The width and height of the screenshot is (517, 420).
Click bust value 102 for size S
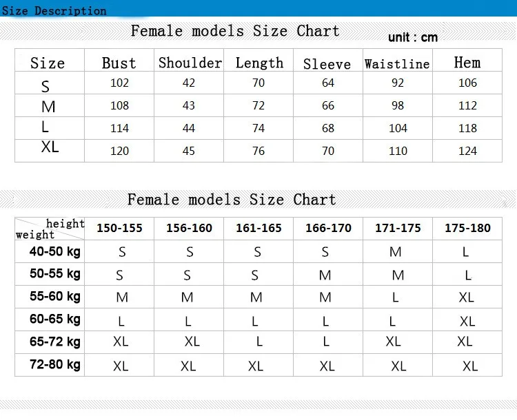(x=119, y=83)
